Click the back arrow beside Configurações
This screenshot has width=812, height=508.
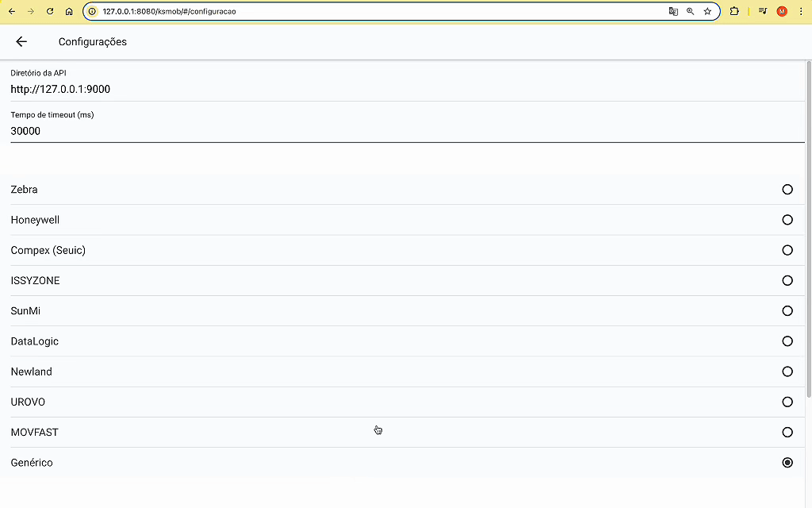click(x=21, y=42)
